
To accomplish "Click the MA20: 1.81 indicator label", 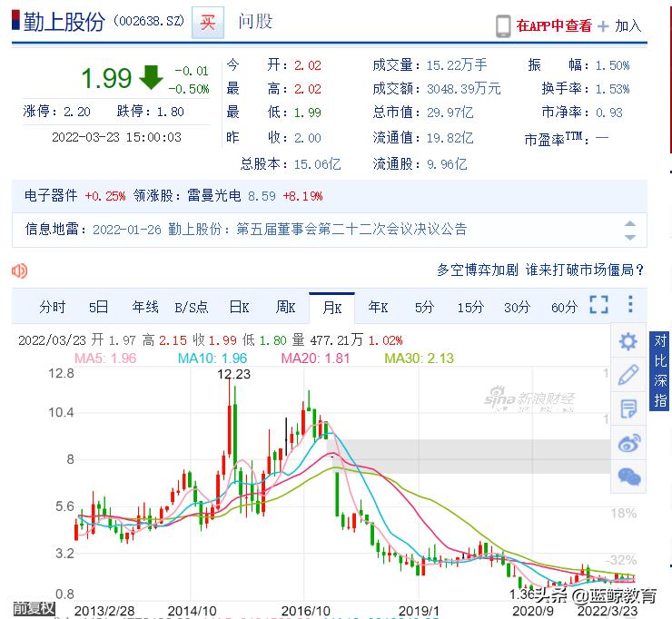I will point(315,359).
